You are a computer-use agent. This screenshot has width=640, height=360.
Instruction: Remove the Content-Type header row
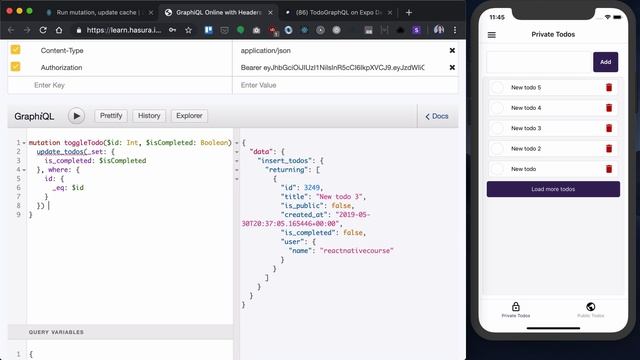(452, 50)
